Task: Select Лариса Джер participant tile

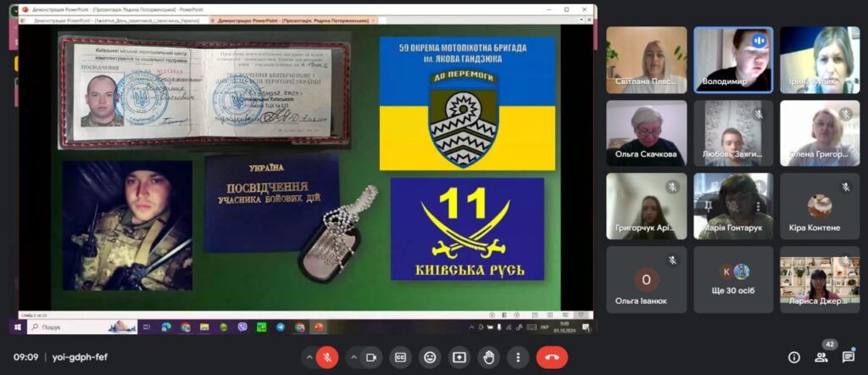Action: tap(820, 280)
